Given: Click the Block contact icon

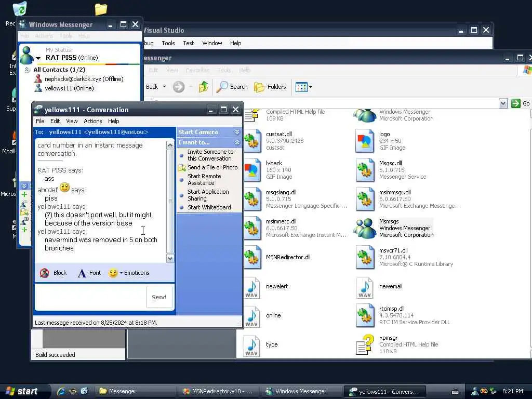Looking at the screenshot, I should [x=45, y=273].
